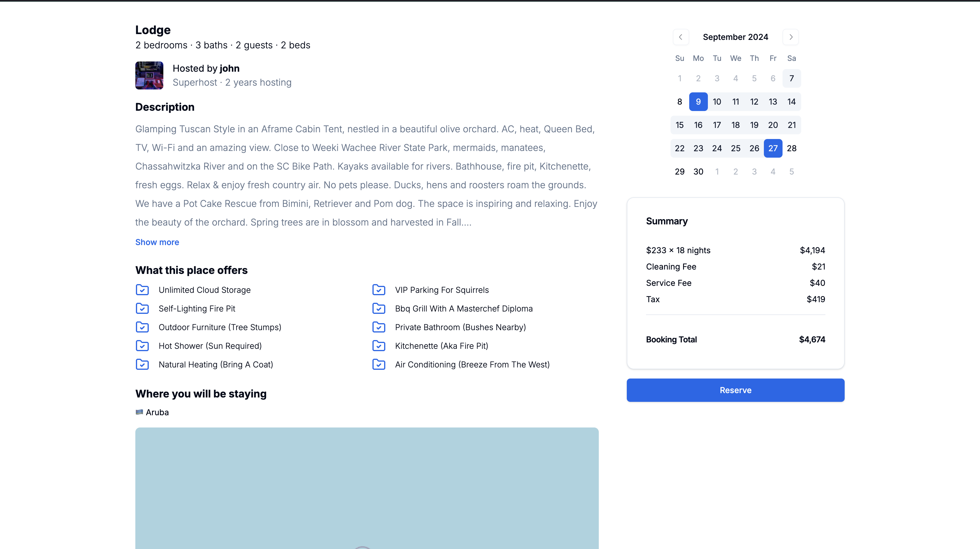The height and width of the screenshot is (549, 980).
Task: Click the Unlimited Cloud Storage amenity icon
Action: click(142, 290)
